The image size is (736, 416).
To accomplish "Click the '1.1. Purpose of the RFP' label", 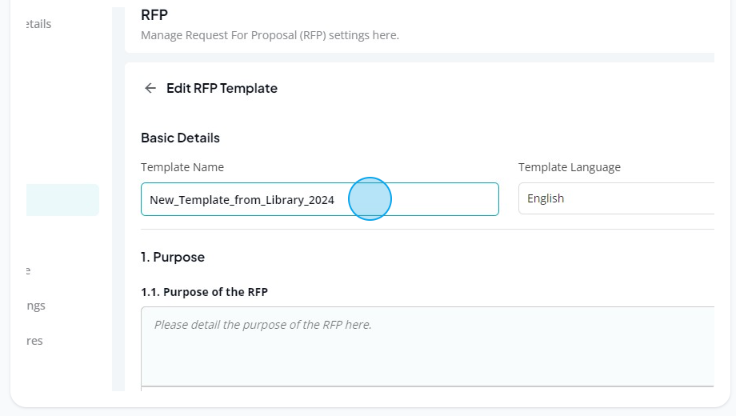I will (x=204, y=292).
